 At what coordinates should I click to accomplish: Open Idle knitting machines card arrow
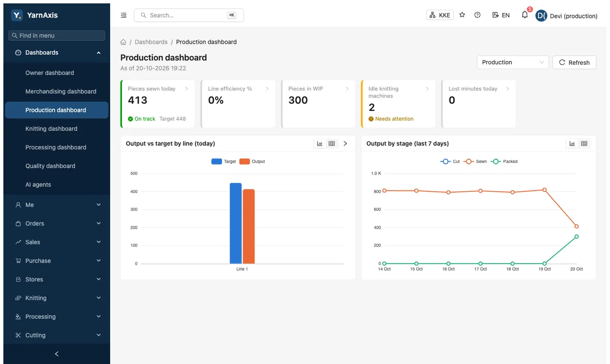pos(427,89)
